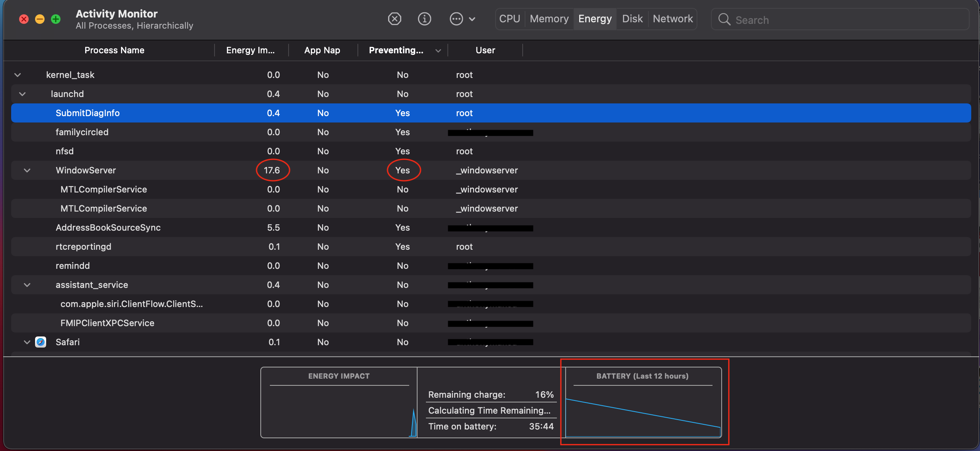
Task: Collapse the Safari process group
Action: pyautogui.click(x=27, y=342)
